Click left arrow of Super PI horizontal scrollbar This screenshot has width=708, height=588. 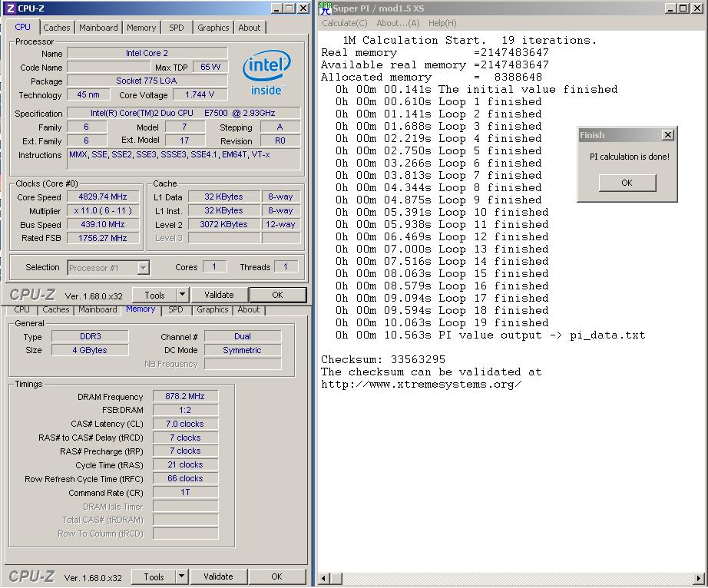pyautogui.click(x=323, y=577)
